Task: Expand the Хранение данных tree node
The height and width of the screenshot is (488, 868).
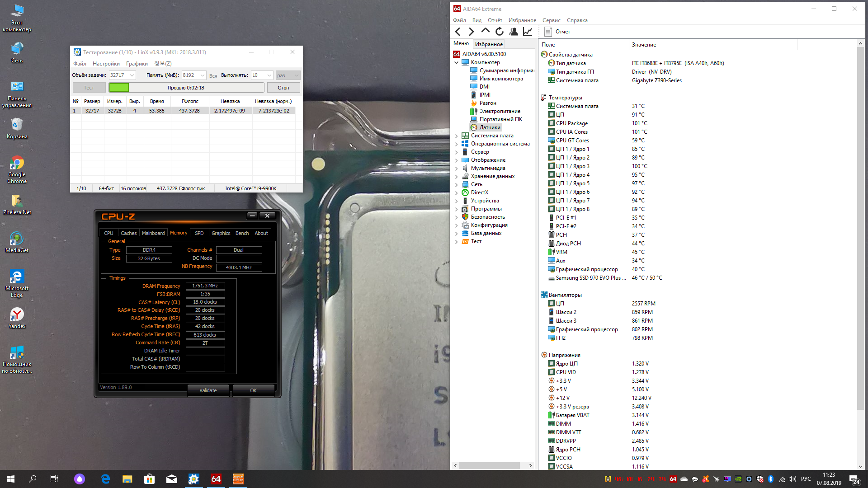Action: [456, 176]
